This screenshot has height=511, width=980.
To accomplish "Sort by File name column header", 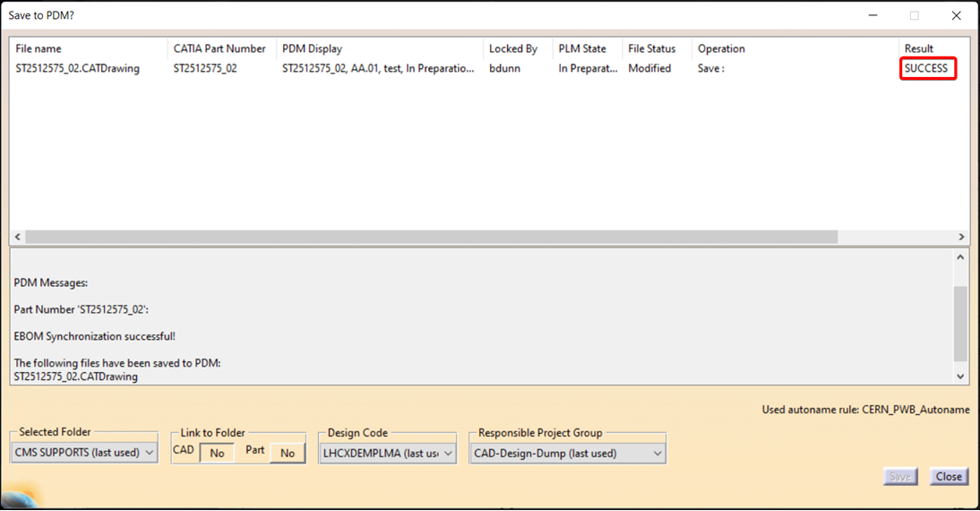I will [39, 48].
